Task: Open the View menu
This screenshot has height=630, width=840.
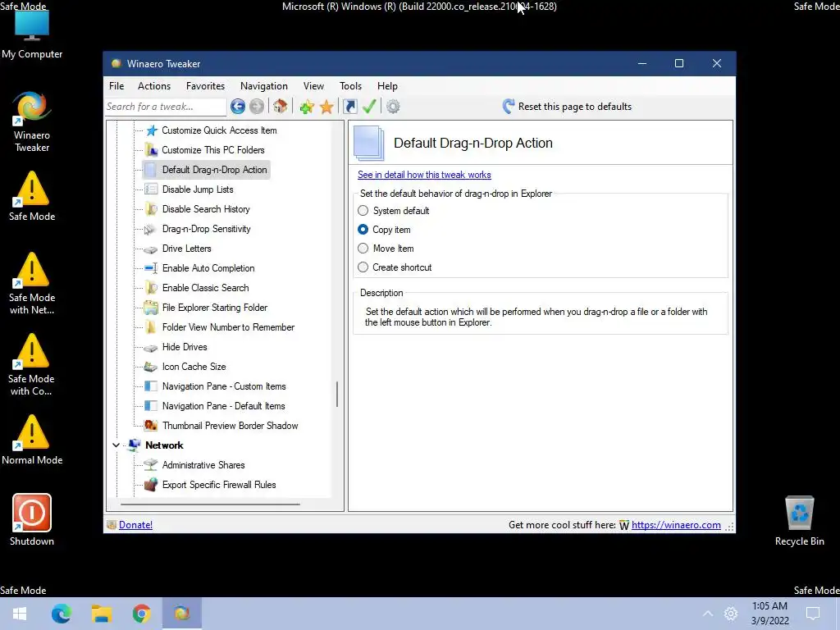Action: click(313, 85)
